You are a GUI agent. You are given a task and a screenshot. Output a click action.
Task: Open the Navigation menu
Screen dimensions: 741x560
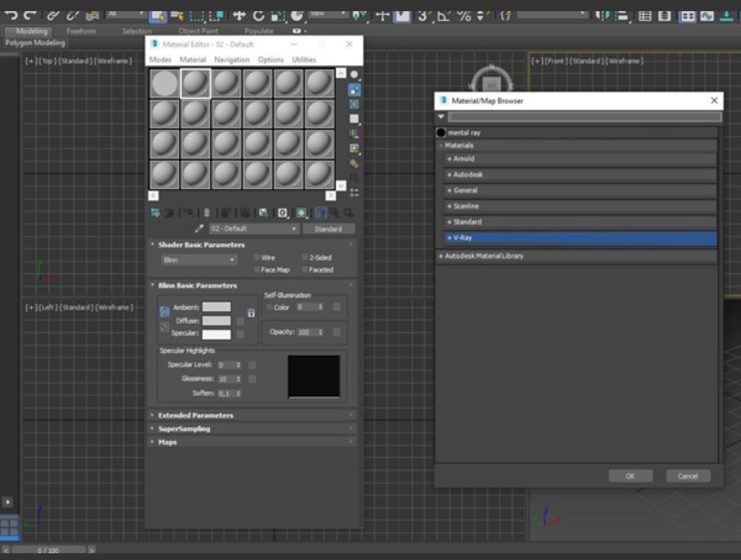232,59
